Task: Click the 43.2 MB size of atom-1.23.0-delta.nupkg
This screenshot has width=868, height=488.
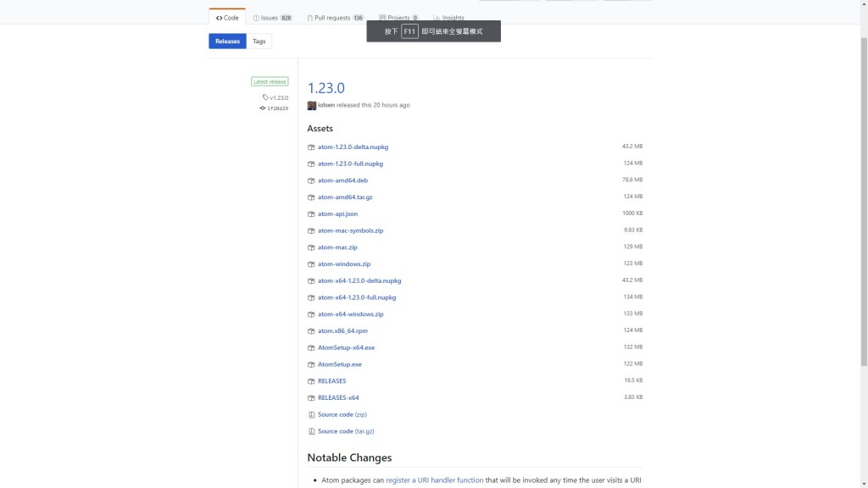Action: tap(632, 147)
